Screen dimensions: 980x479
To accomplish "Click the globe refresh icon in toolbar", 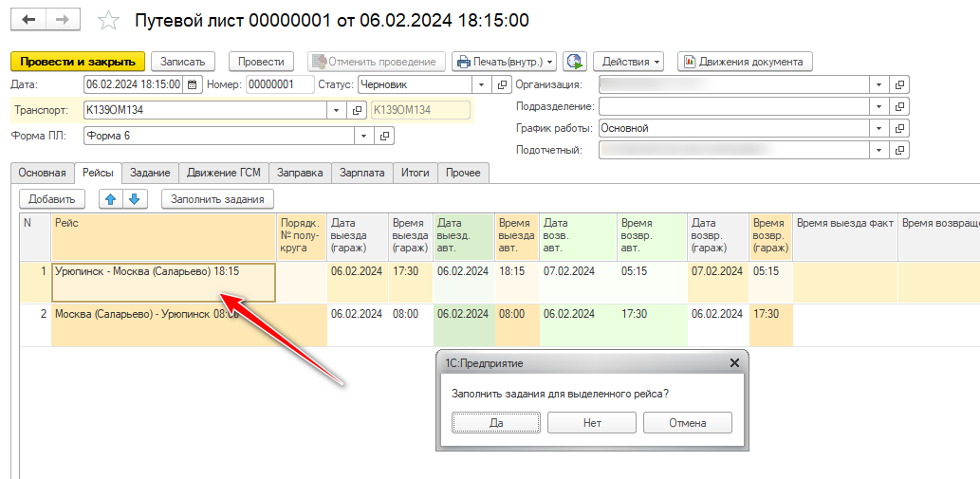I will [574, 62].
